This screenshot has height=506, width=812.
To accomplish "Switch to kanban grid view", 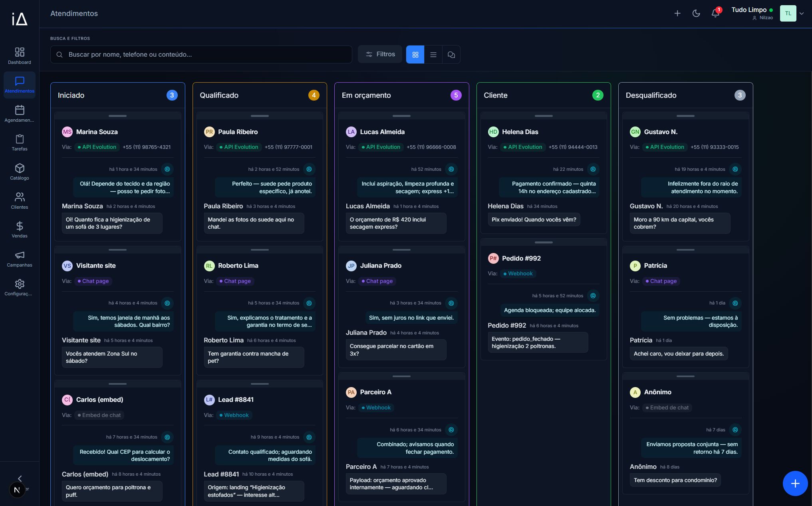I will (415, 54).
